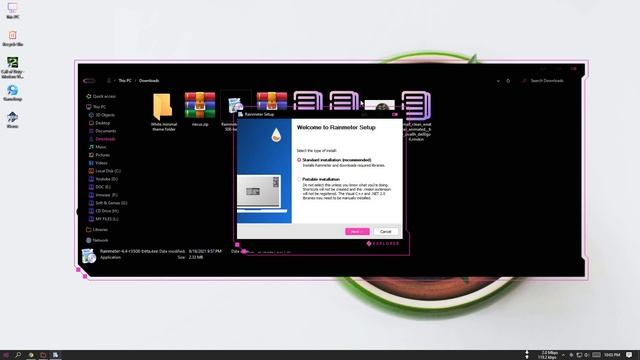
Task: Open Videos in Explorer sidebar
Action: click(x=98, y=163)
